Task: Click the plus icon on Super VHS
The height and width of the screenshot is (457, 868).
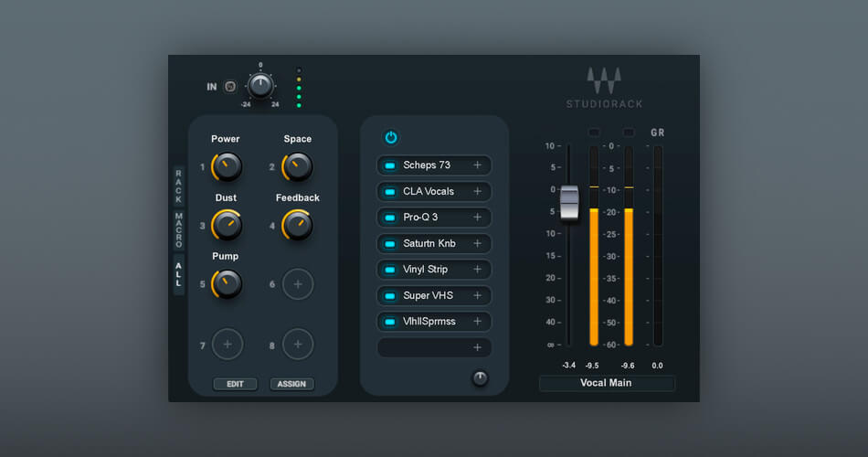Action: pos(477,295)
